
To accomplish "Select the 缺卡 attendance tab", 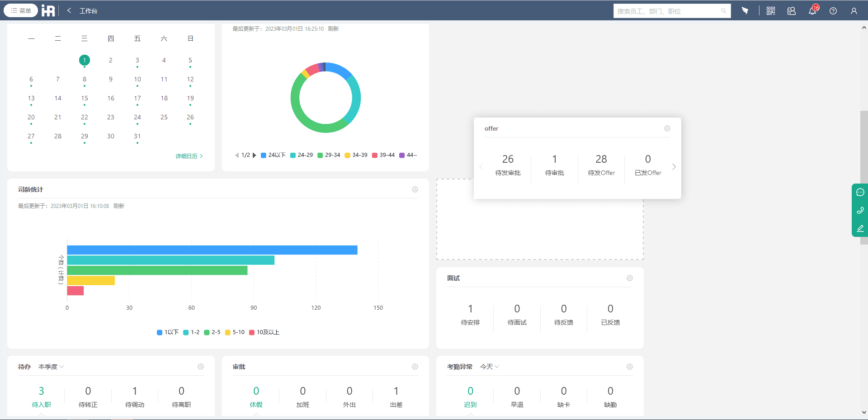I will pos(564,397).
